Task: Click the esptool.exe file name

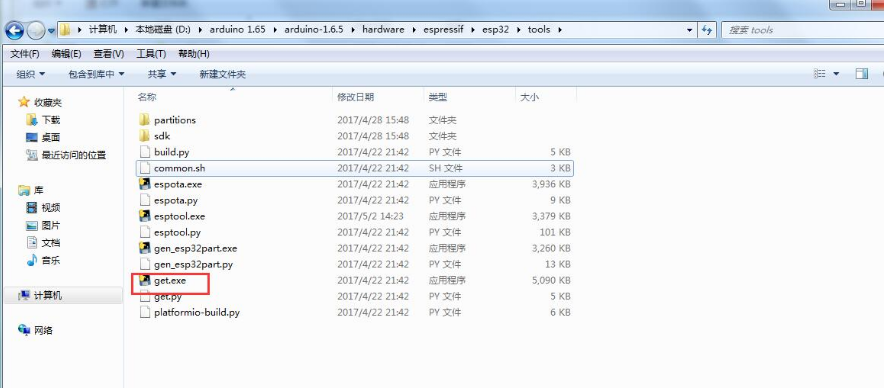Action: point(179,216)
